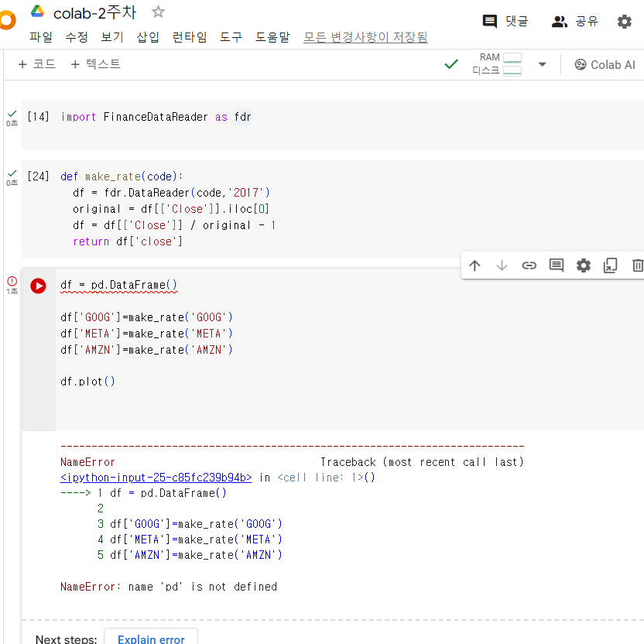
Task: Click inside the import FinanceDataReader cell
Action: [x=333, y=125]
